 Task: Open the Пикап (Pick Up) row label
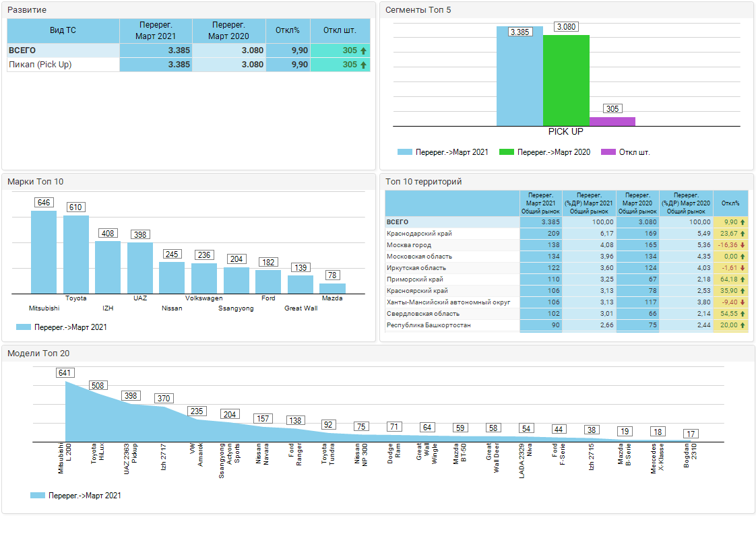click(40, 65)
